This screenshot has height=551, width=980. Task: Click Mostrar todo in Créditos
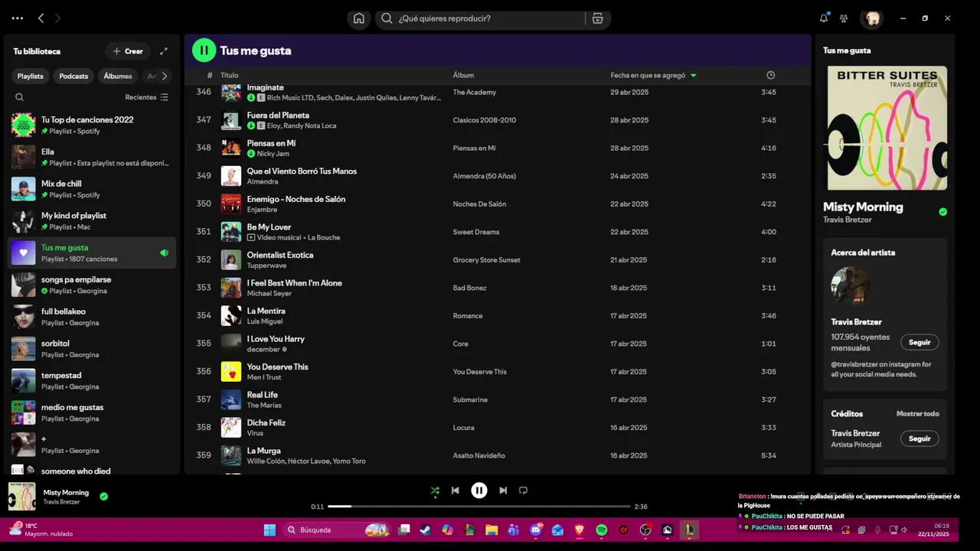(x=917, y=413)
